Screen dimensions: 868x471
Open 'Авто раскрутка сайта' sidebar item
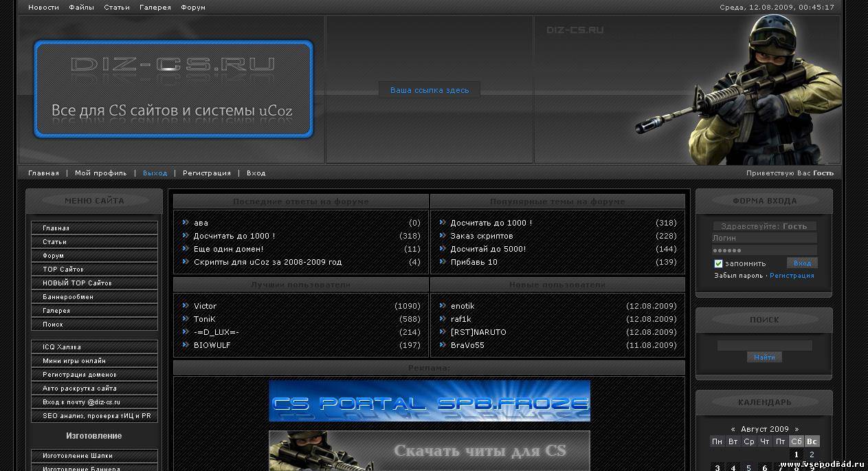pyautogui.click(x=94, y=388)
